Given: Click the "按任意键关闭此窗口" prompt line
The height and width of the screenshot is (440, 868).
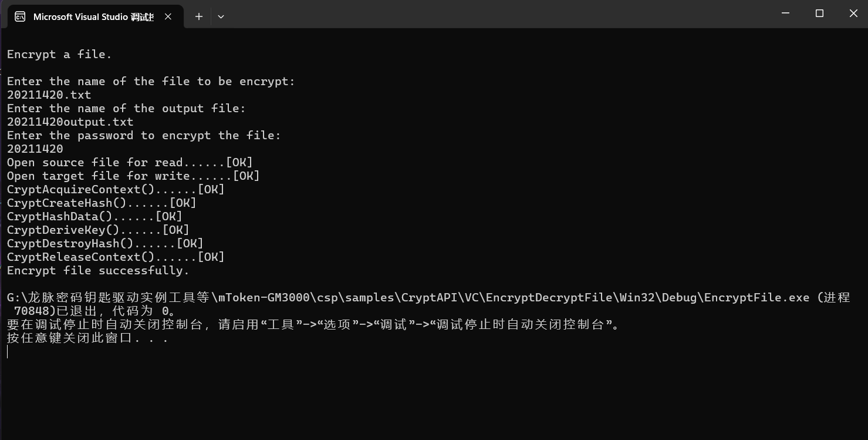Looking at the screenshot, I should tap(87, 338).
